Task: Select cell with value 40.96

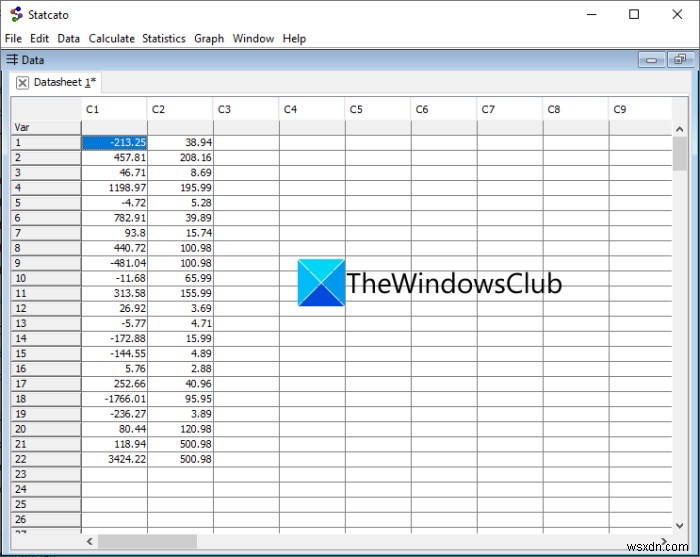Action: point(180,384)
